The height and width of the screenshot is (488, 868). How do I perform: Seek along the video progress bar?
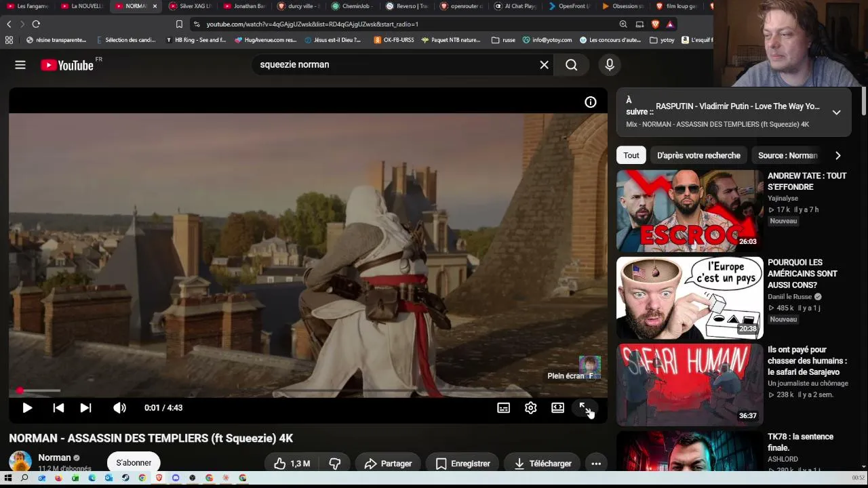click(308, 391)
